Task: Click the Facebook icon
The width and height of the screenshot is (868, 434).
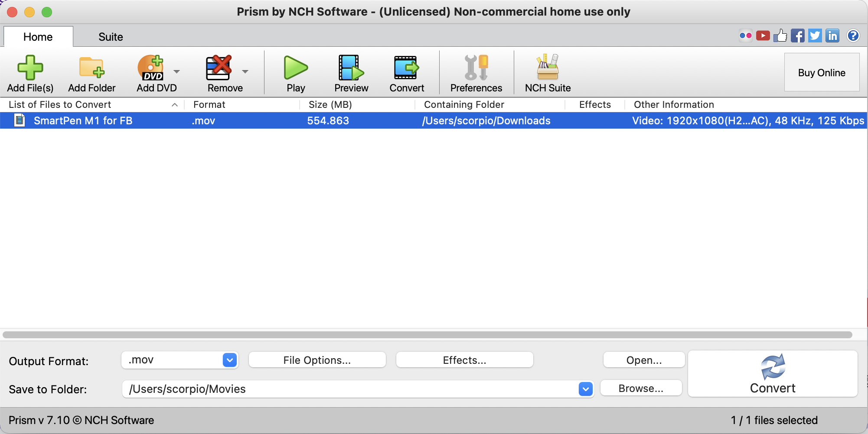Action: pyautogui.click(x=798, y=36)
